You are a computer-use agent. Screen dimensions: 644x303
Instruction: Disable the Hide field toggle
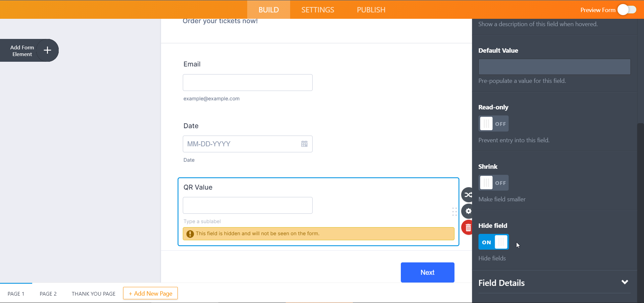(493, 242)
